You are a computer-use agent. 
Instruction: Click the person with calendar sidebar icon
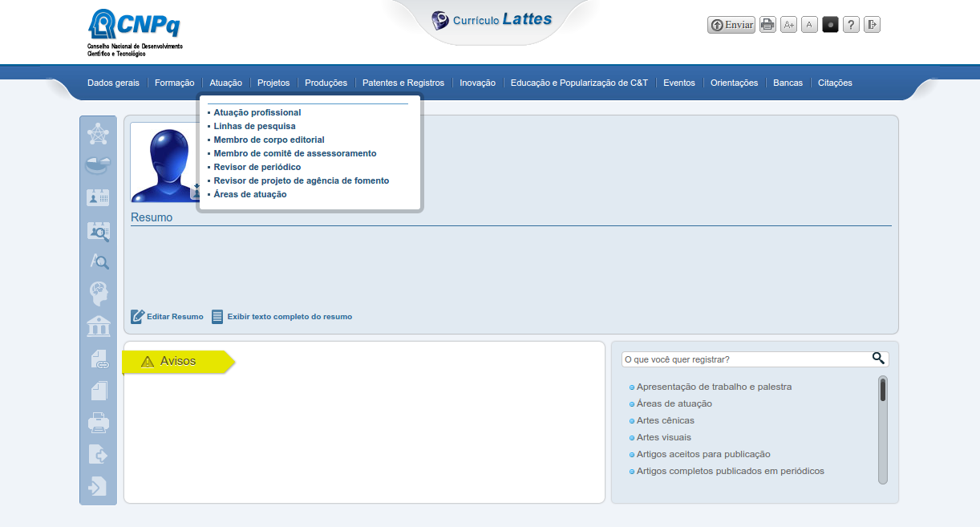point(98,197)
